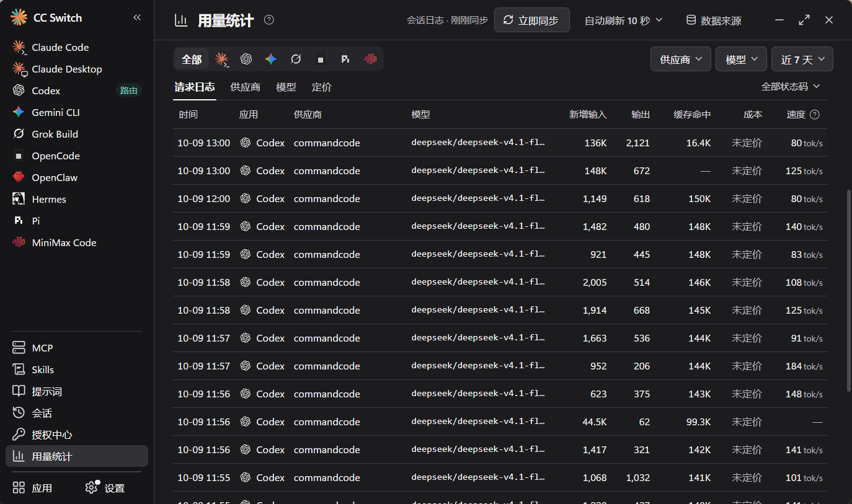852x504 pixels.
Task: Filter by Gemini CLI sparkle icon
Action: (x=271, y=59)
